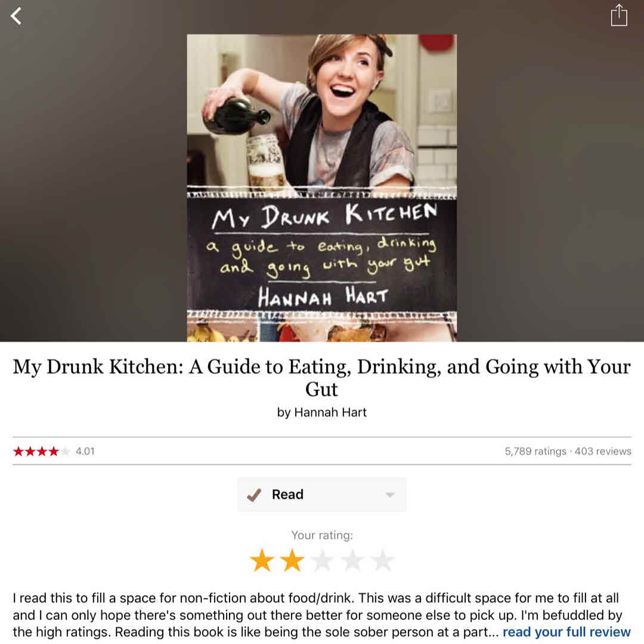This screenshot has width=644, height=644.
Task: Open the 403 reviews list
Action: (603, 451)
